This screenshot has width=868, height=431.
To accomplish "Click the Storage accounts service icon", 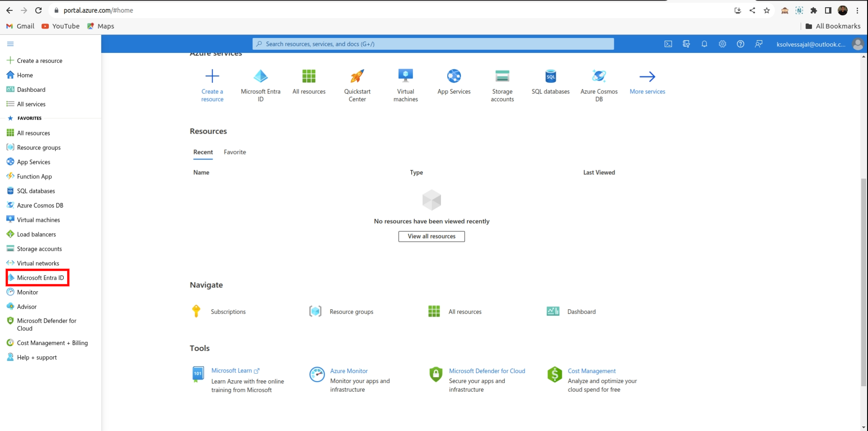I will (x=502, y=76).
